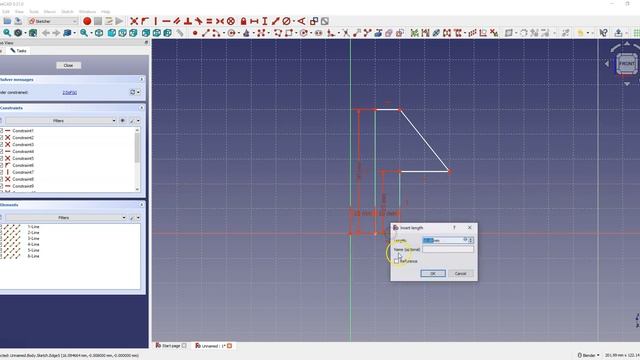Select the Horizontal distance constraint tool
Viewport: 640px width, 360px height.
click(x=254, y=21)
